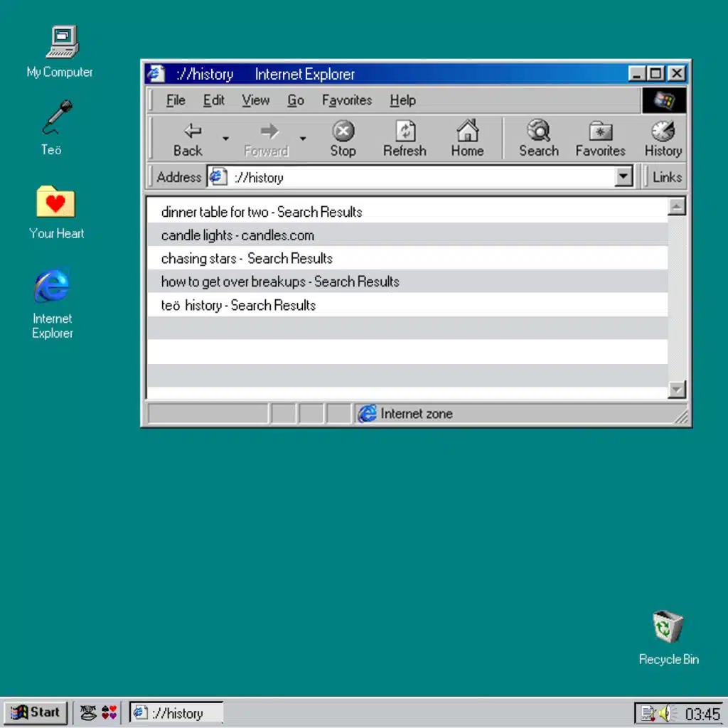Open the Favorites menu in menu bar

[346, 100]
